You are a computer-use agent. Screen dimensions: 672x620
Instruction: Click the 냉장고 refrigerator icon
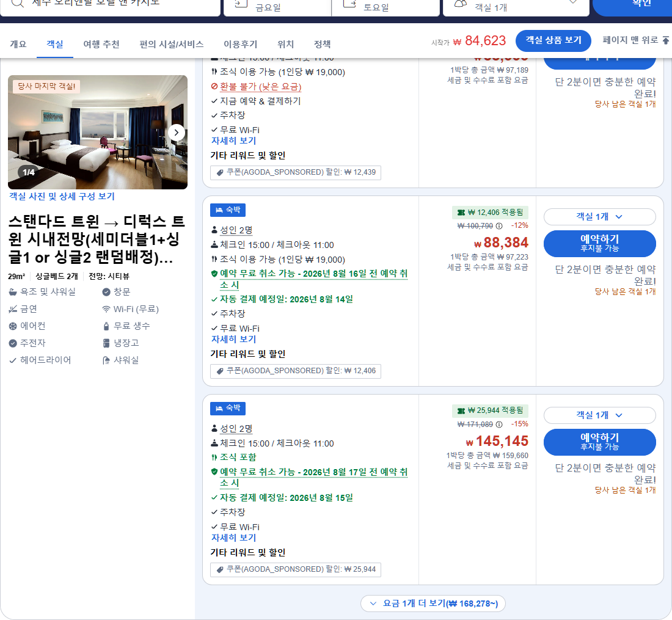click(x=106, y=343)
